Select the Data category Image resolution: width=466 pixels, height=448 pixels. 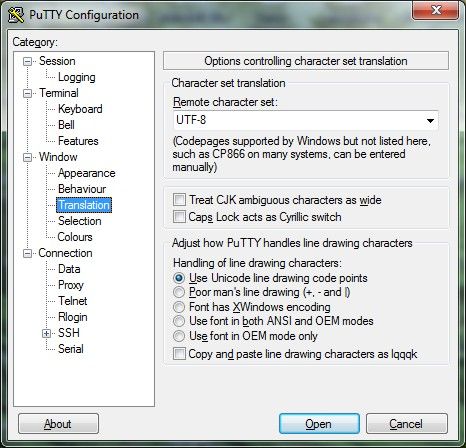tap(69, 269)
